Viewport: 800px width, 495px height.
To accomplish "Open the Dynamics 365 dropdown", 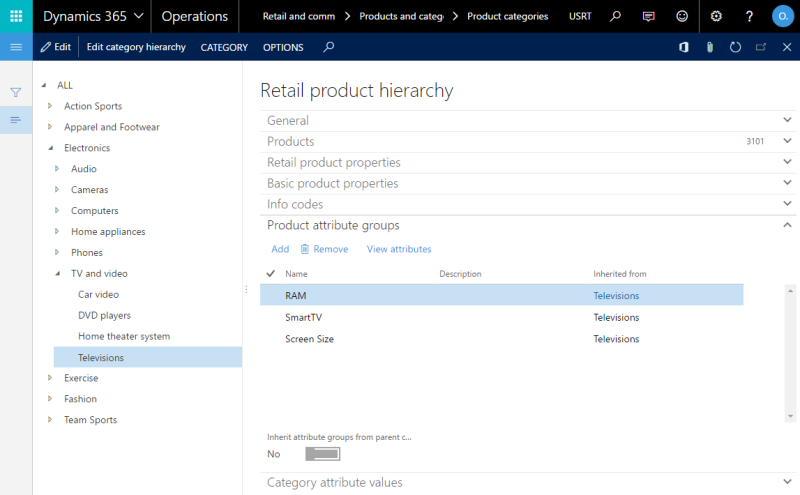I will click(x=93, y=16).
